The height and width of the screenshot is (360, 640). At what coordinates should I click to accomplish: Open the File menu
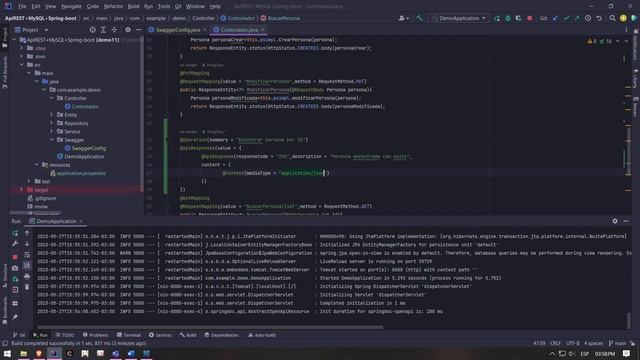pyautogui.click(x=22, y=6)
